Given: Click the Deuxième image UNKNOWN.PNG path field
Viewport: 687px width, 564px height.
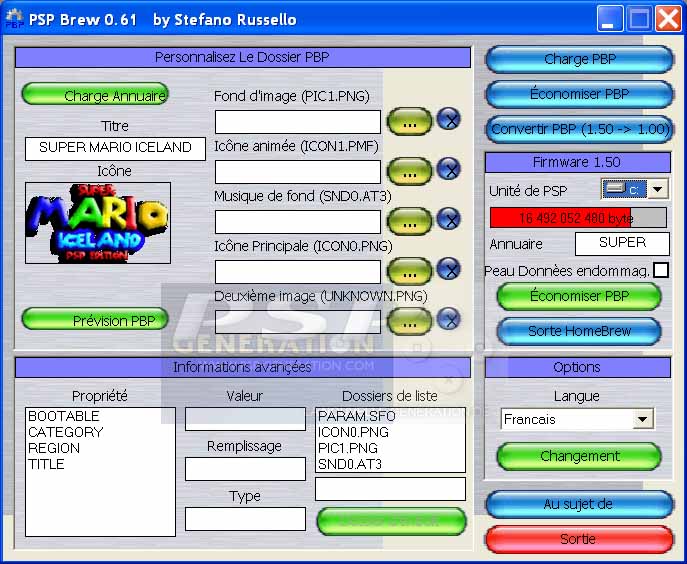Looking at the screenshot, I should 298,322.
